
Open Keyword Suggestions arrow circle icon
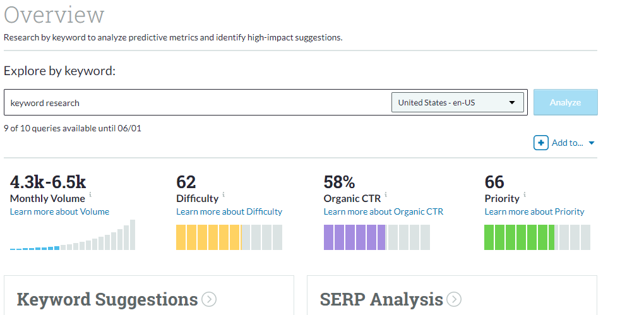[x=209, y=299]
